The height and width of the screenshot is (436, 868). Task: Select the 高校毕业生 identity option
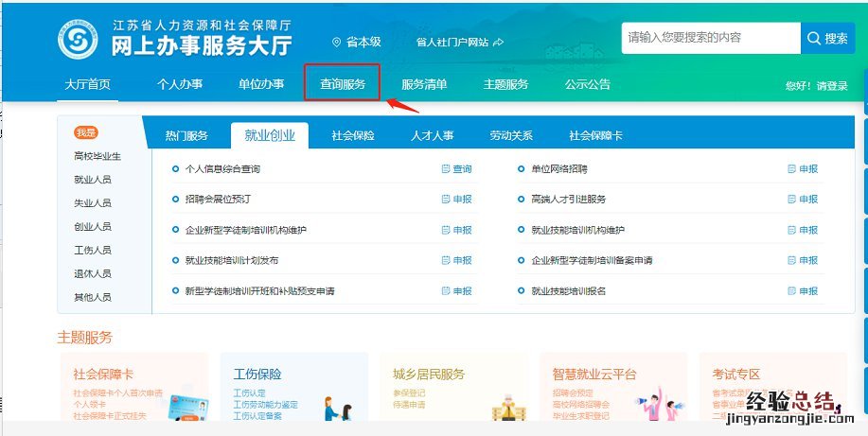[97, 156]
